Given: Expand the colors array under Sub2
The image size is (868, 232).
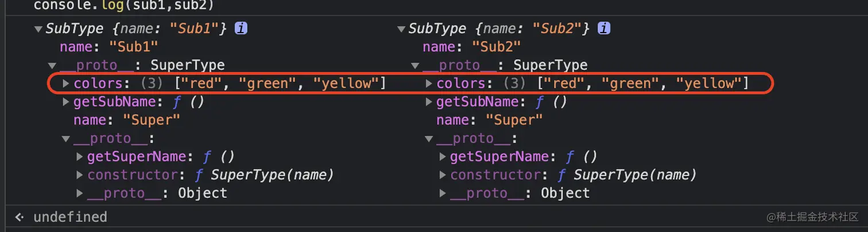Looking at the screenshot, I should coord(429,84).
